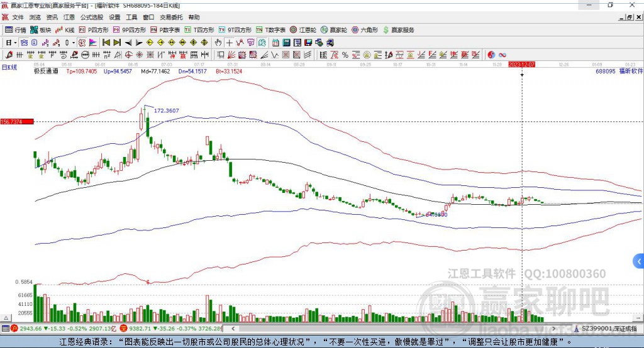Click the horizontal scrollbar right arrow
Screen dimensions: 644x348
pos(553,329)
